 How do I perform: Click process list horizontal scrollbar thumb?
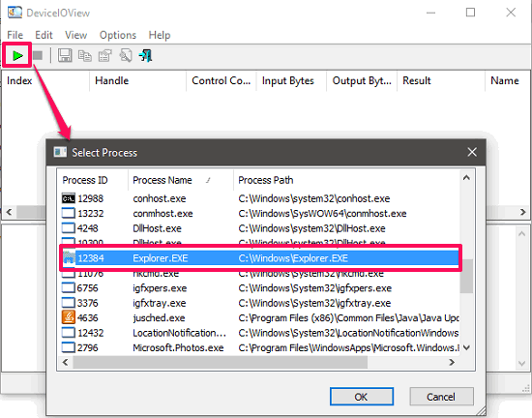(221, 362)
